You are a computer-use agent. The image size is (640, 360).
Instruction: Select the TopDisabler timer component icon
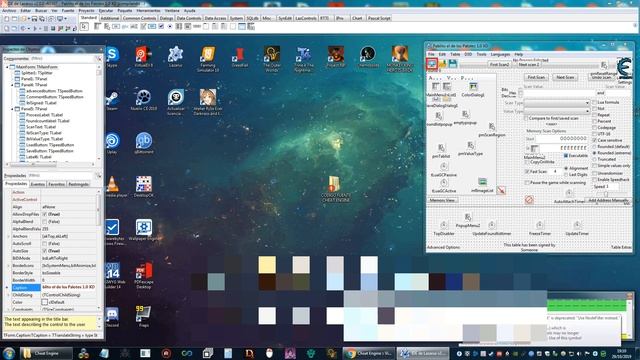444,225
